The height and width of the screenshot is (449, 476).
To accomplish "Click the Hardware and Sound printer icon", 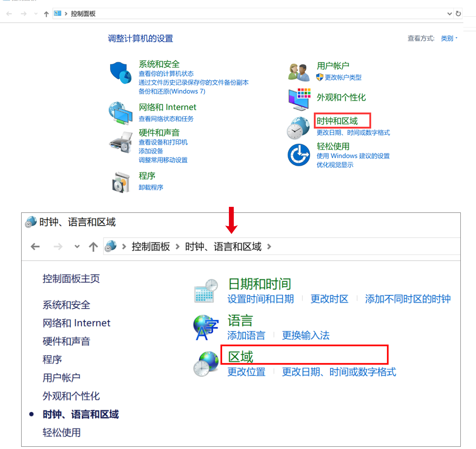I will [121, 143].
